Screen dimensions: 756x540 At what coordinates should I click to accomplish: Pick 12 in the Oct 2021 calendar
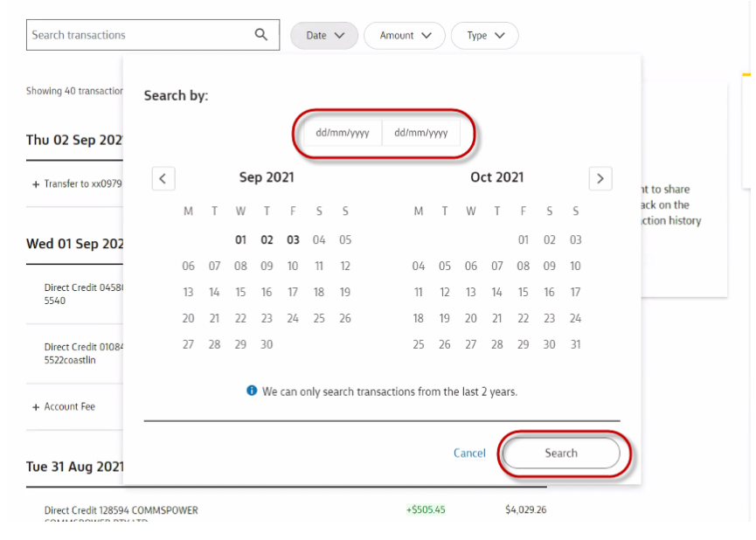(444, 293)
